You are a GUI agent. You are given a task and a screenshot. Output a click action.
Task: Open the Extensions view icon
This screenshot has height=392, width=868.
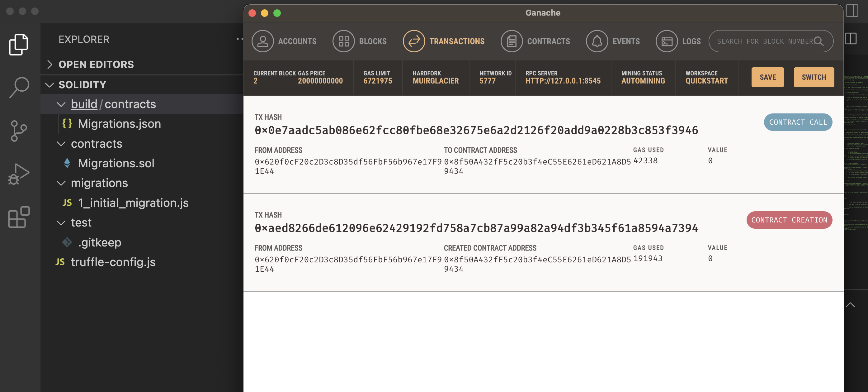(x=19, y=217)
